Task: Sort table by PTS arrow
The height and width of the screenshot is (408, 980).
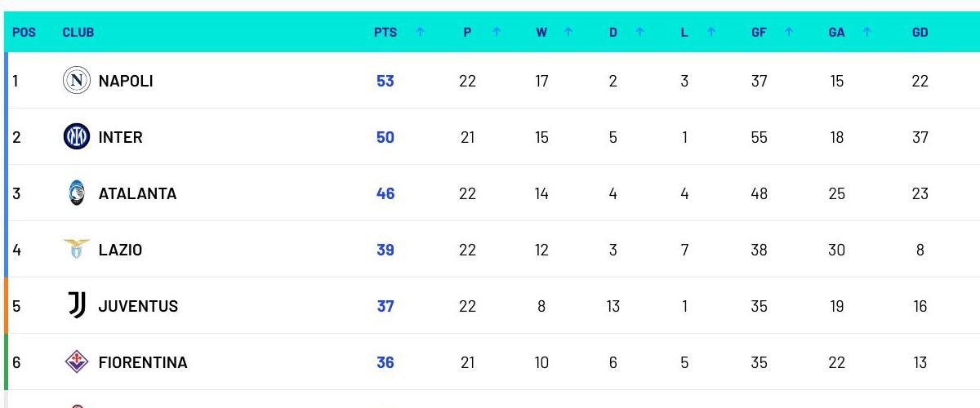Action: pyautogui.click(x=420, y=33)
